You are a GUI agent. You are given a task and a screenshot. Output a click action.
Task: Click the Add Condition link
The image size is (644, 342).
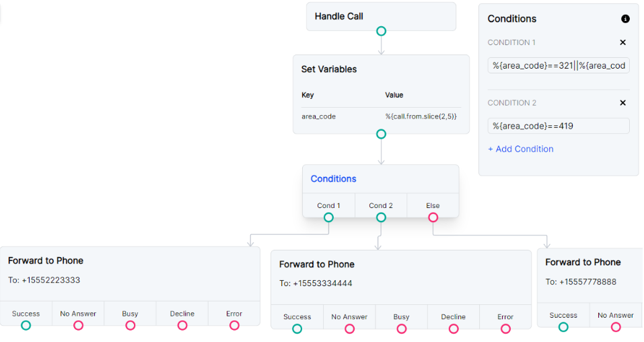click(x=520, y=149)
